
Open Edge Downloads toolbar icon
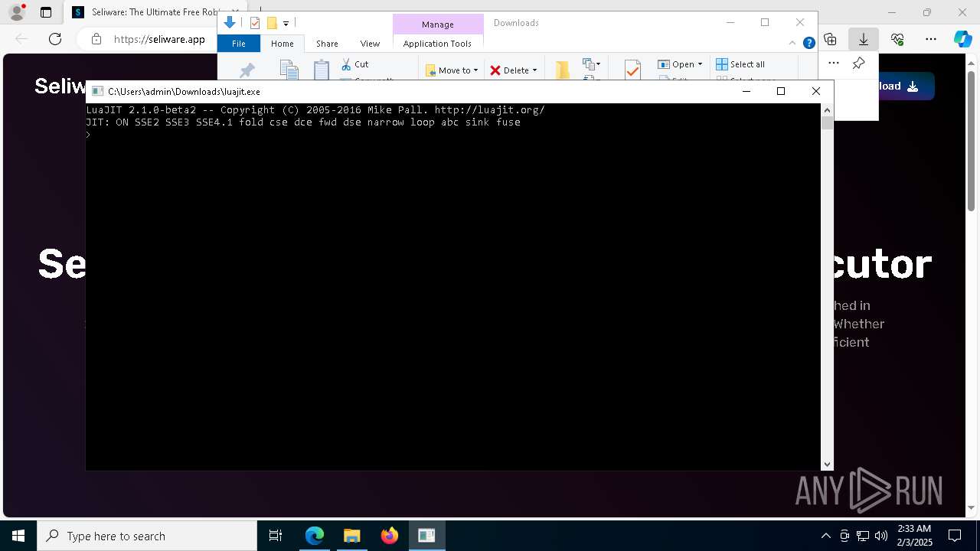864,39
